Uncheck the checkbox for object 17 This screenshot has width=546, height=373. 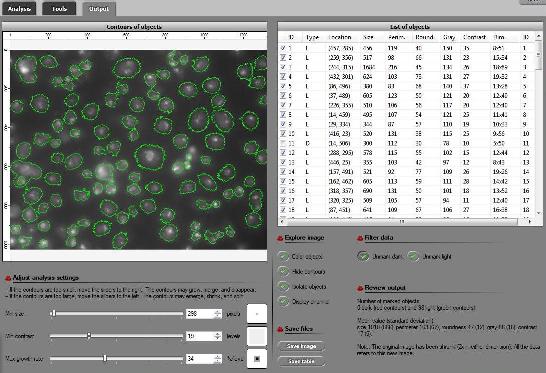(283, 200)
